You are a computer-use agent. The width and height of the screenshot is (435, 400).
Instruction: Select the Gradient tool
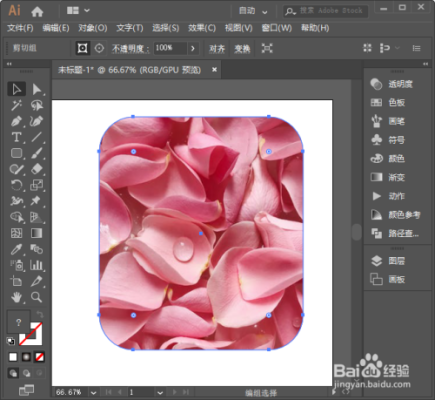click(x=36, y=233)
